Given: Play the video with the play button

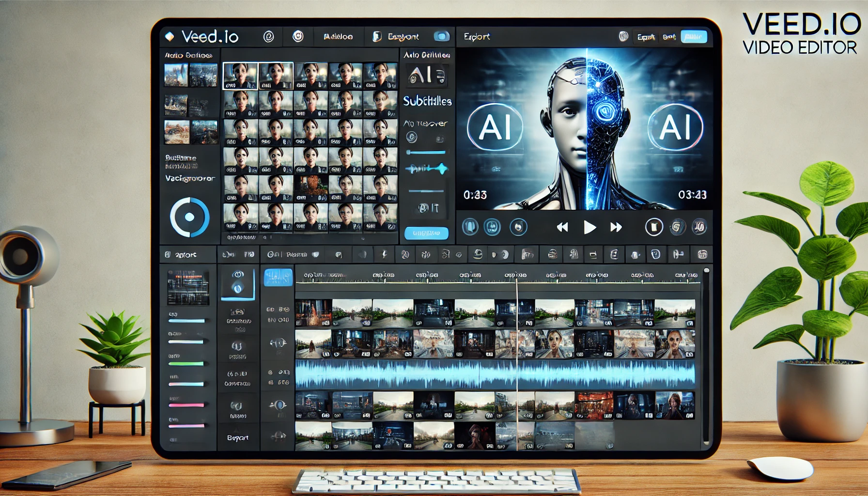Looking at the screenshot, I should tap(589, 227).
